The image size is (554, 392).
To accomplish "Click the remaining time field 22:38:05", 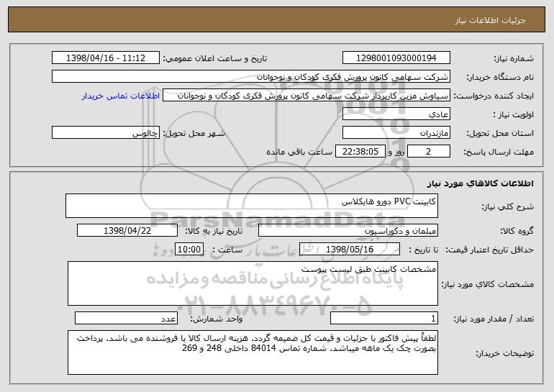I will pyautogui.click(x=360, y=152).
